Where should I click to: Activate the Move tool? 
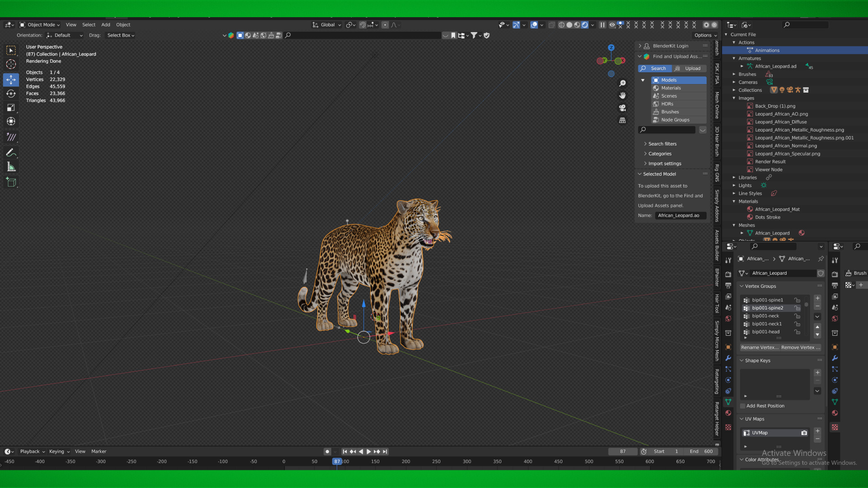(11, 80)
